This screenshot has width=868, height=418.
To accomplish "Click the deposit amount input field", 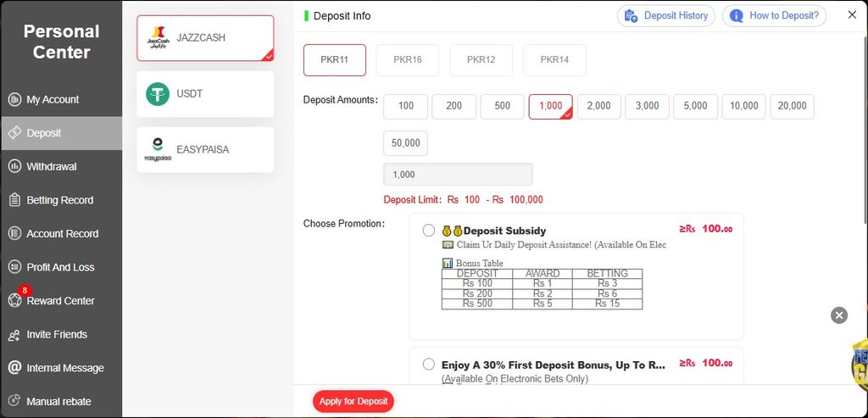I will (459, 175).
